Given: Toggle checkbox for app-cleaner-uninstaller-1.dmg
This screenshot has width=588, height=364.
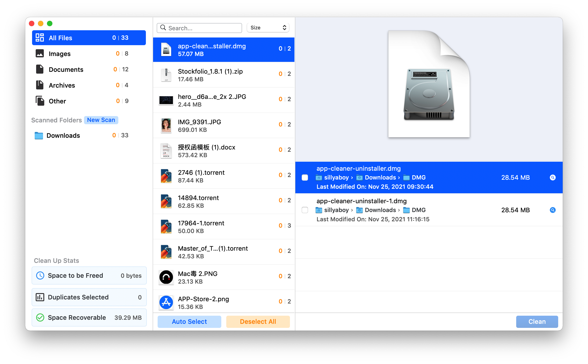Looking at the screenshot, I should pos(304,210).
